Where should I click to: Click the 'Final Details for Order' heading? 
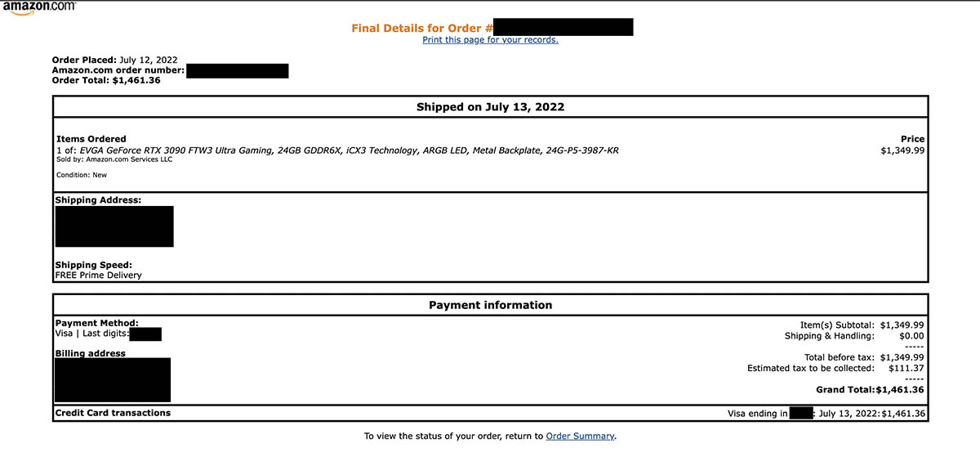423,28
